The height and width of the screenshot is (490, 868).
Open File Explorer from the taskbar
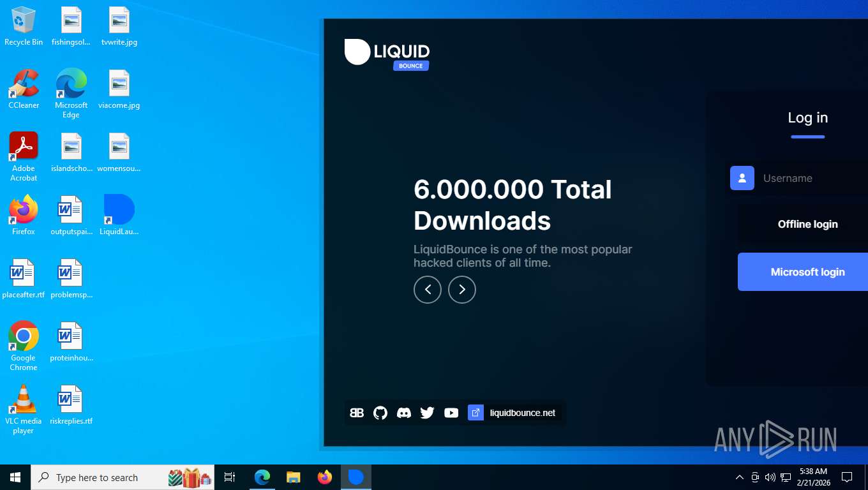click(x=294, y=477)
